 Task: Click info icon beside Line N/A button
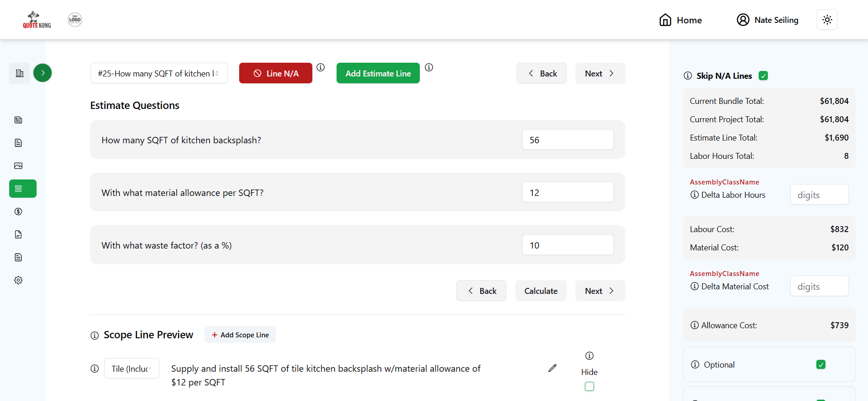(x=321, y=67)
